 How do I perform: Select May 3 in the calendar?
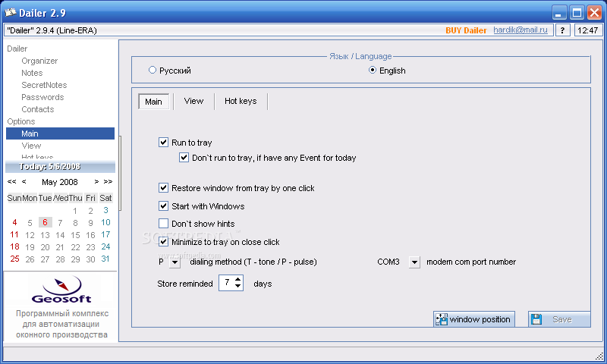tap(105, 210)
